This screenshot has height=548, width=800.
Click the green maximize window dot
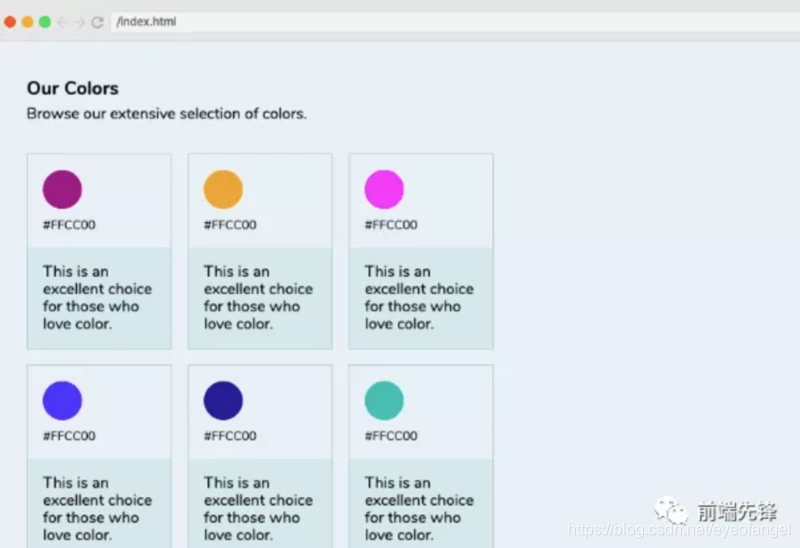point(45,22)
